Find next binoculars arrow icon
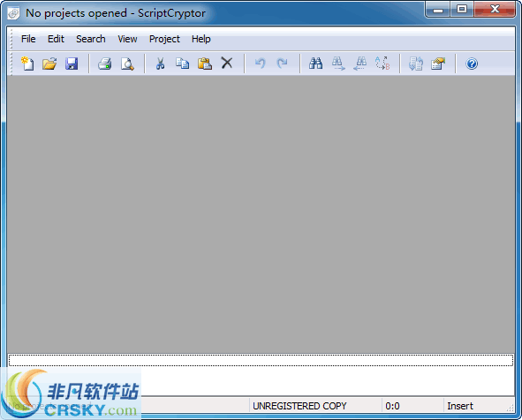Viewport: 522px width, 420px height. pos(338,64)
